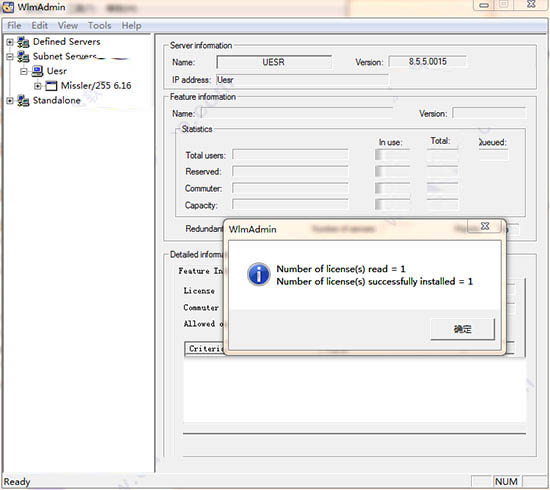Click 'successfully installed = 1' message line
The image size is (550, 490).
pyautogui.click(x=375, y=282)
